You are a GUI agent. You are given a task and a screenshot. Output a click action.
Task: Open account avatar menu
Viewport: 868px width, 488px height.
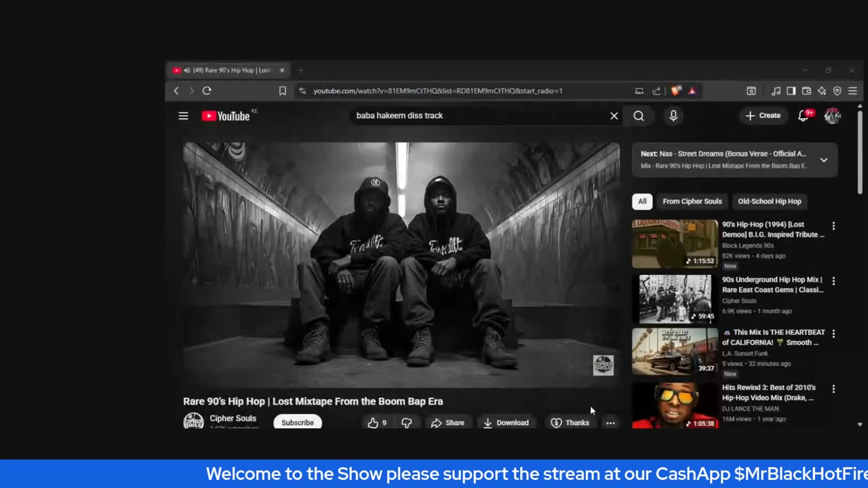[x=833, y=116]
